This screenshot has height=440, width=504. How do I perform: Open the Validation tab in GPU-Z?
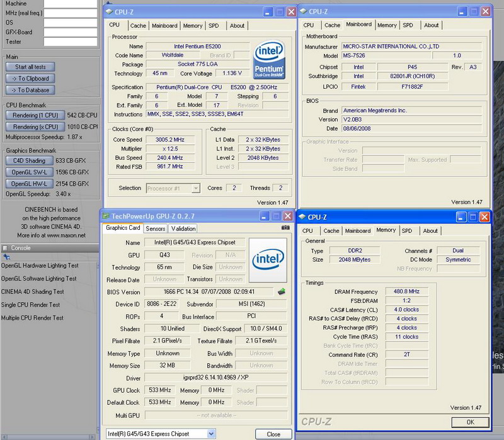coord(183,228)
